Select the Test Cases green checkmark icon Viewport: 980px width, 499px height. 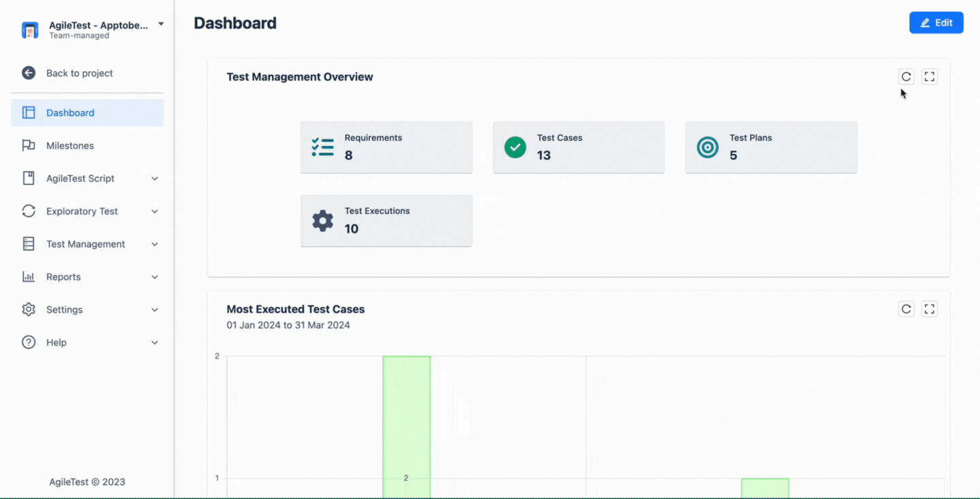[515, 147]
